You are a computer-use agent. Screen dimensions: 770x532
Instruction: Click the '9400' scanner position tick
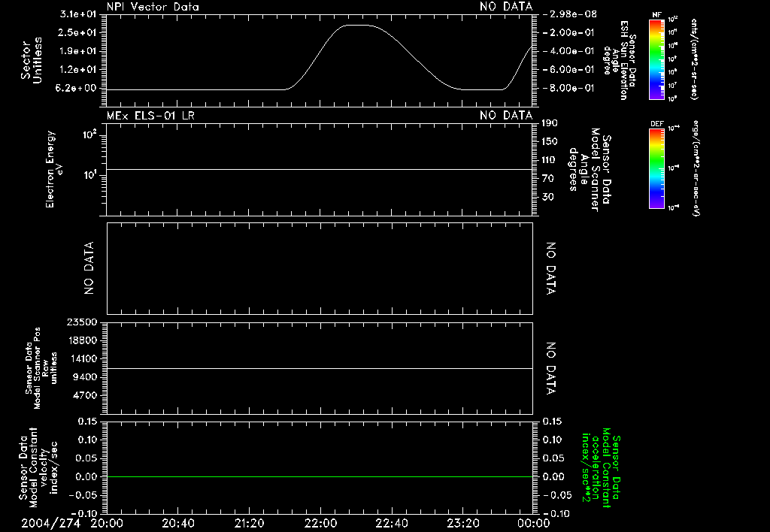click(x=85, y=377)
